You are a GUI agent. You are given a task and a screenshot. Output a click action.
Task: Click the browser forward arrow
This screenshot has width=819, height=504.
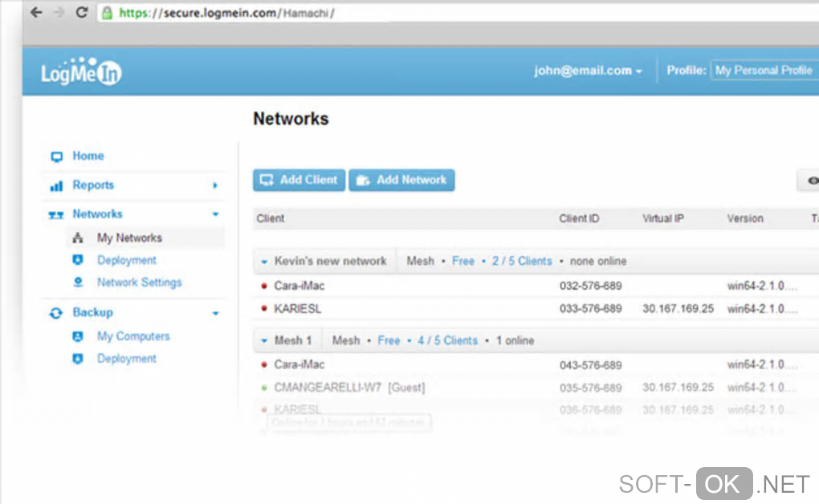[x=59, y=12]
